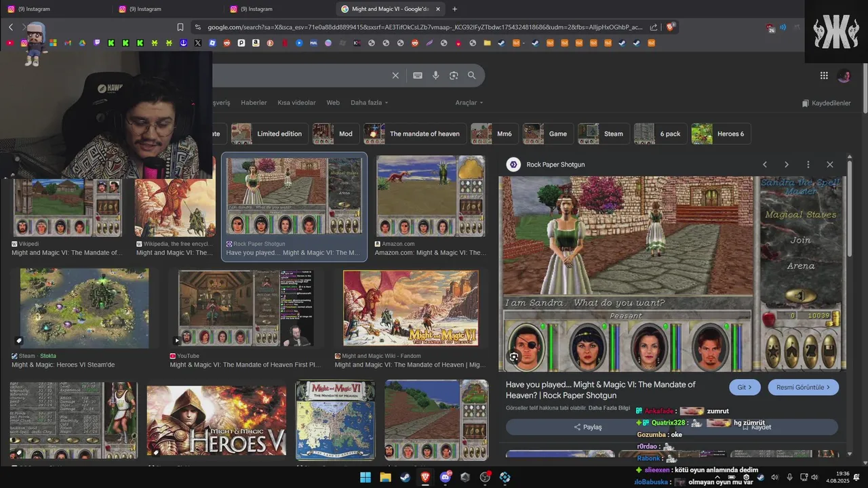The height and width of the screenshot is (488, 868).
Task: Filter images by Mm6 chip
Action: pos(494,134)
